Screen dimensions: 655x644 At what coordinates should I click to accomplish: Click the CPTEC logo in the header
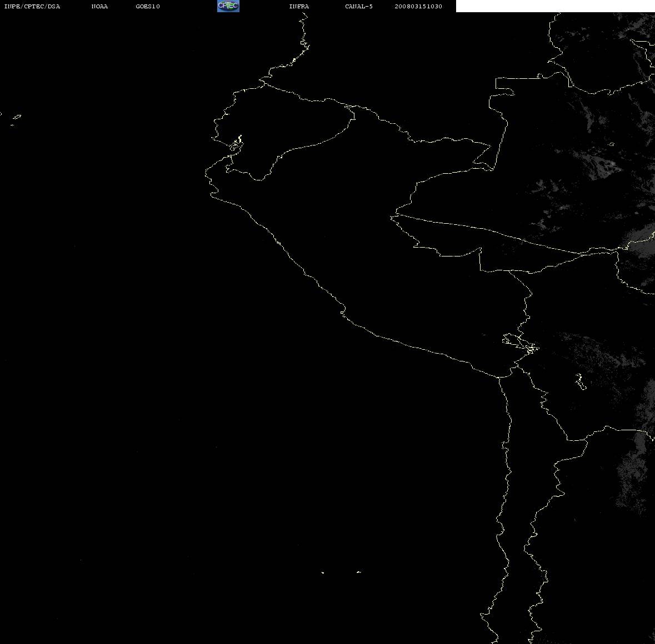click(228, 6)
